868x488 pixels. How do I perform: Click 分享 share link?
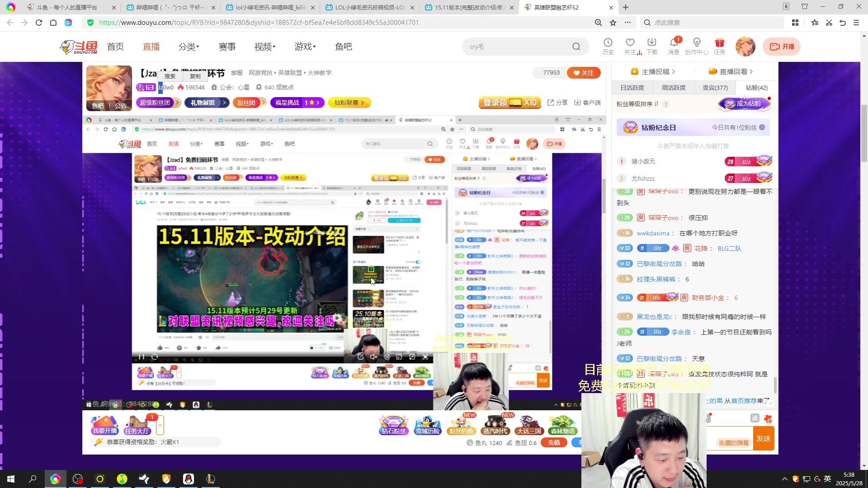coord(557,103)
